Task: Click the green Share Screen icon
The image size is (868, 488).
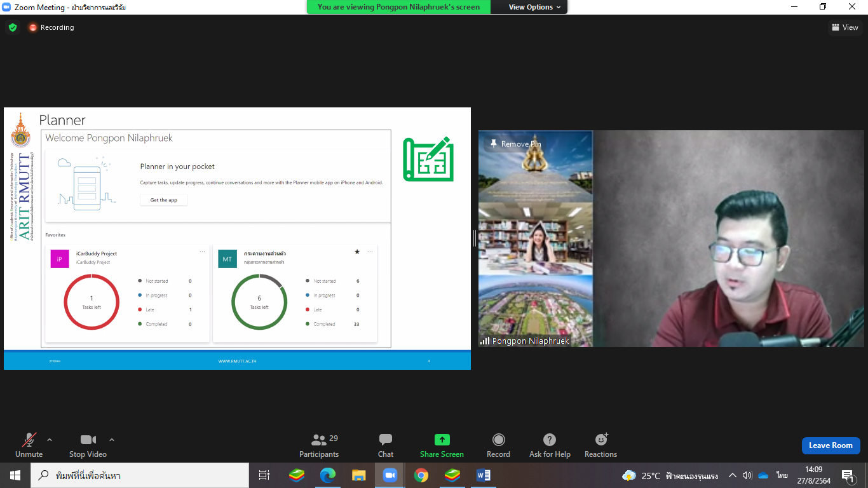Action: pyautogui.click(x=442, y=440)
